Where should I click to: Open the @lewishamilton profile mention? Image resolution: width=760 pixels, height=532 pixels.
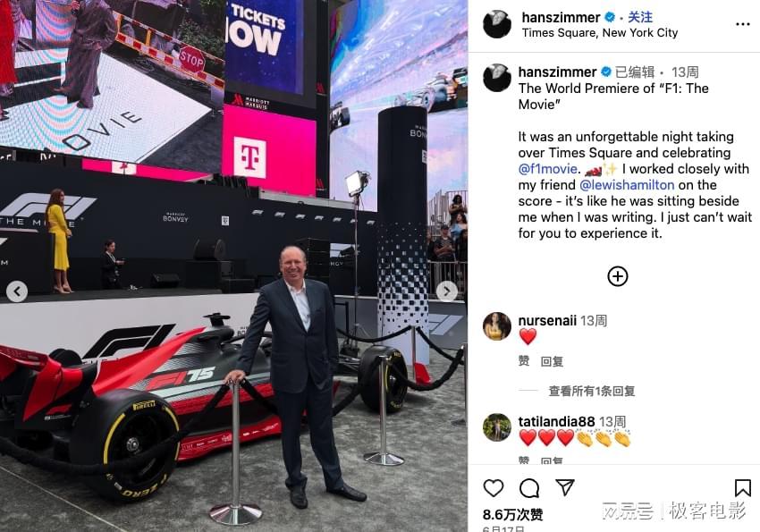[x=627, y=184]
